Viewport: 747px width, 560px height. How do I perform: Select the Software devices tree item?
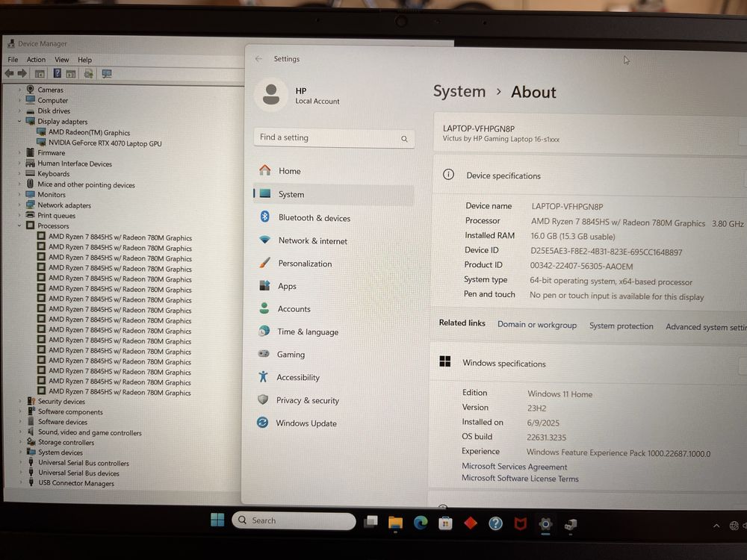click(63, 422)
